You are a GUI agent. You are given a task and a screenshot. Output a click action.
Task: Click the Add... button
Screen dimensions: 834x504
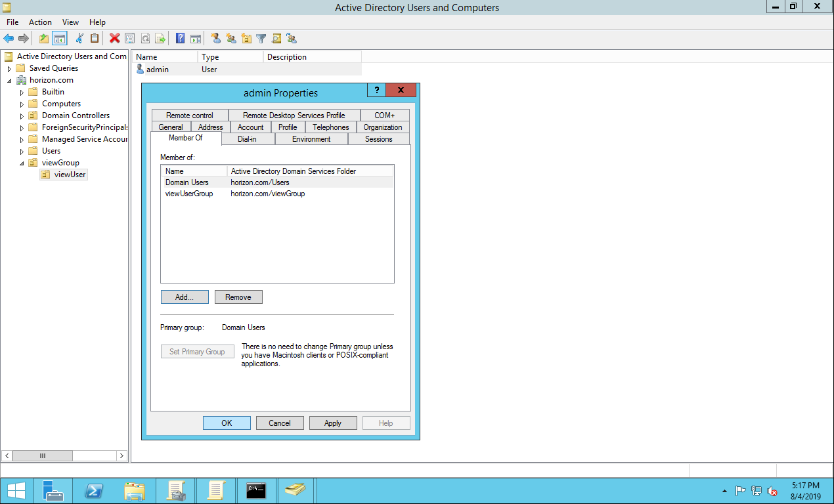click(185, 297)
